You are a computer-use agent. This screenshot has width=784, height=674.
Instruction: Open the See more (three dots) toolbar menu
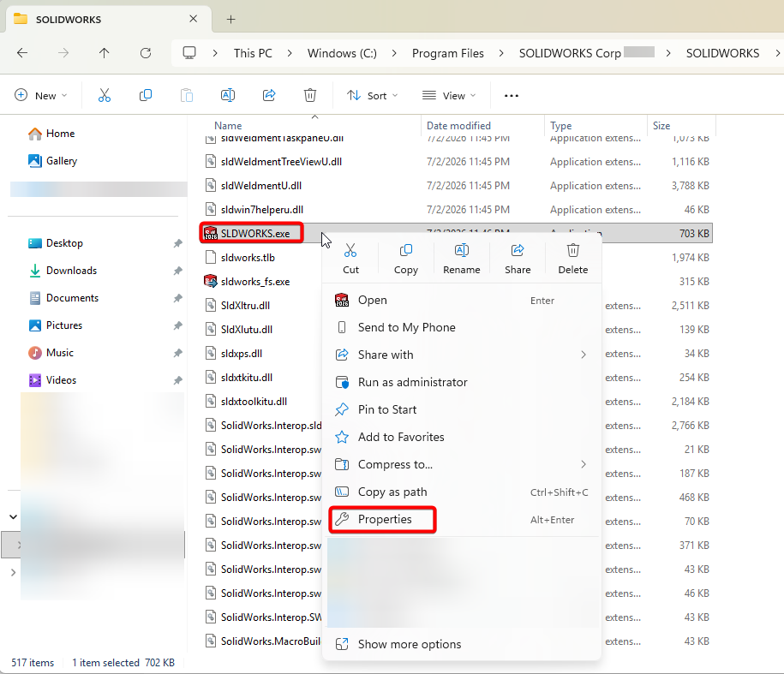coord(511,95)
